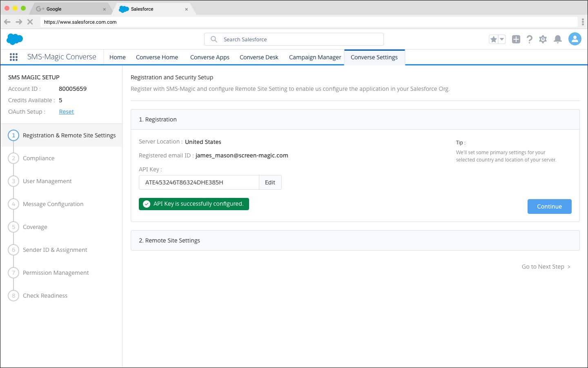The width and height of the screenshot is (588, 368).
Task: Click the browser address bar URL
Action: point(80,22)
